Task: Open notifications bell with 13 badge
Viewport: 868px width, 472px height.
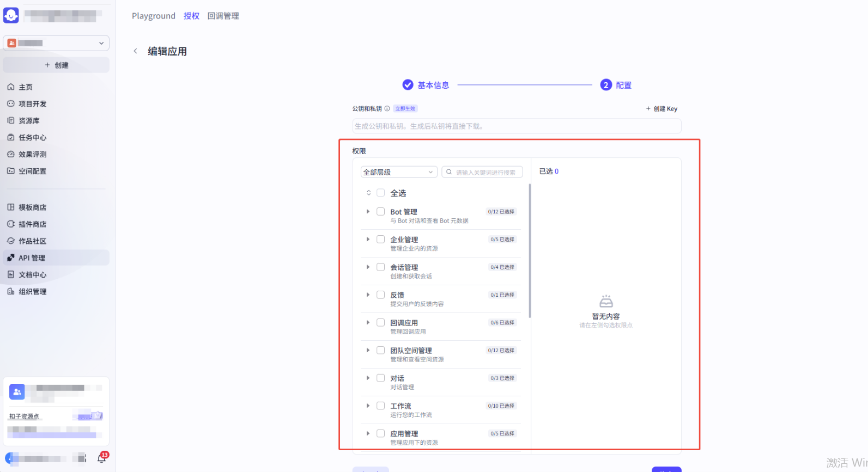Action: click(x=102, y=458)
